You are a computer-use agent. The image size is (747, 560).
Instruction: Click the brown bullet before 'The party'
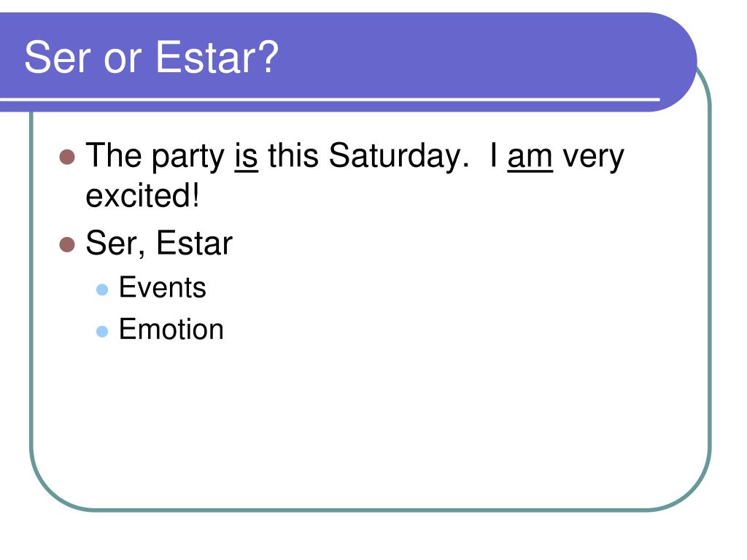tap(67, 157)
